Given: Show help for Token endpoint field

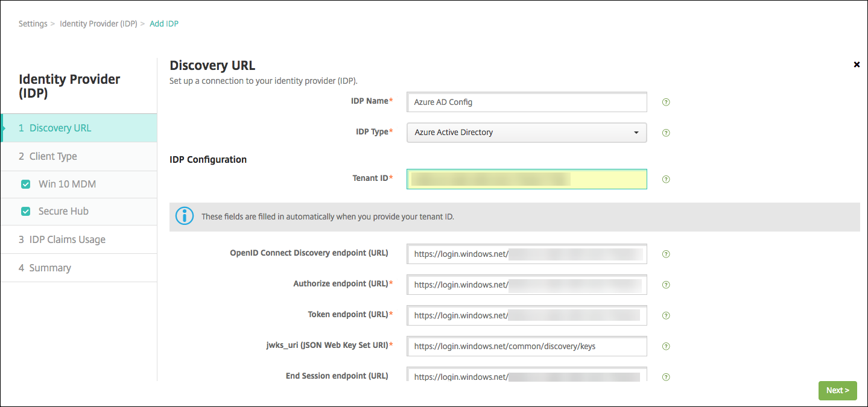Looking at the screenshot, I should (x=666, y=315).
